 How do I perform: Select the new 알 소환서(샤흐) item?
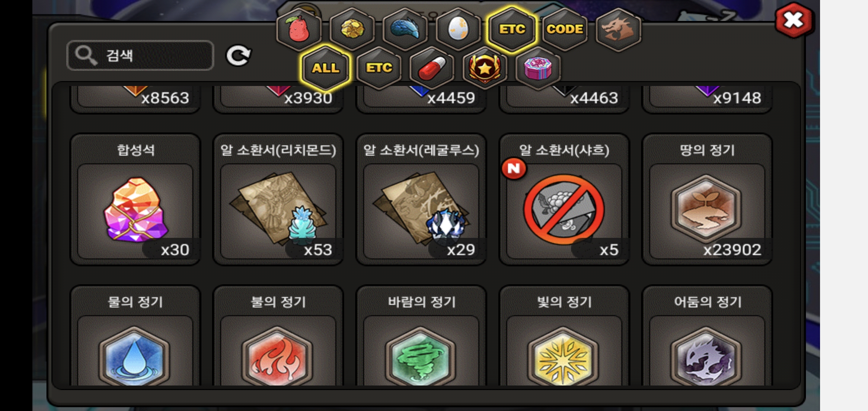click(x=564, y=199)
